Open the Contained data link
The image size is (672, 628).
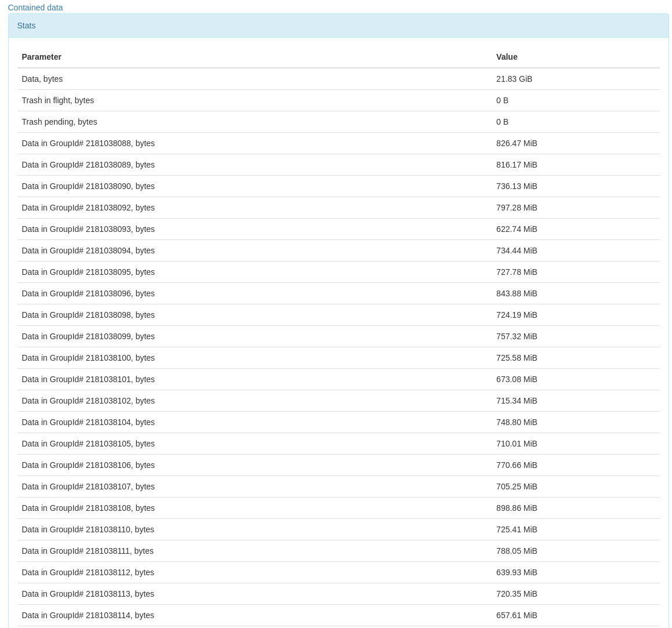pos(35,8)
